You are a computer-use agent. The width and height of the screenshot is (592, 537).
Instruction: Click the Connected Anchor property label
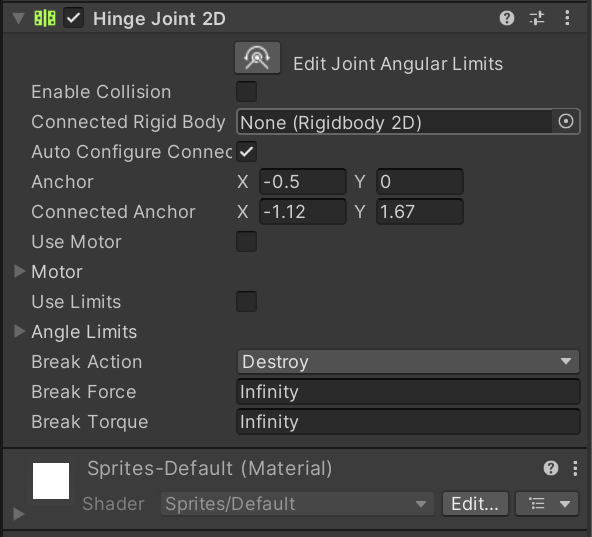(x=113, y=211)
